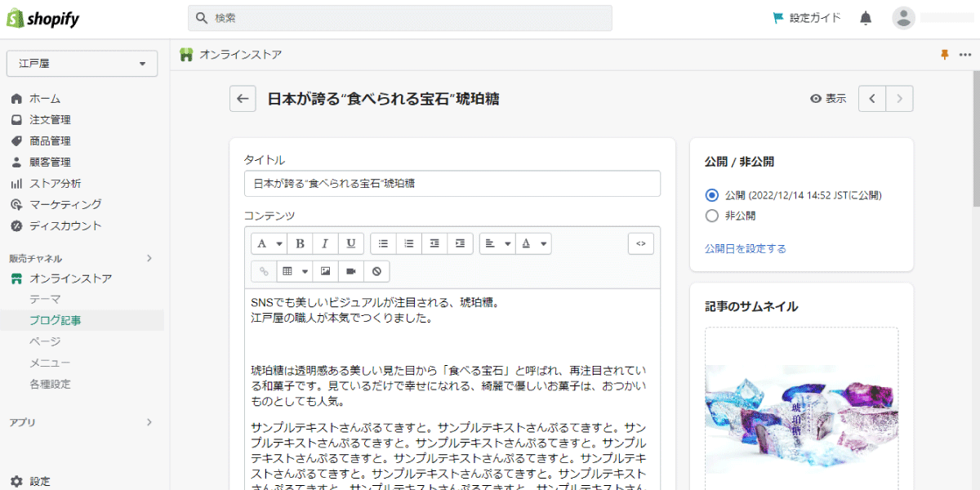Expand 販売チャネル section chevron
This screenshot has height=490, width=980.
149,258
